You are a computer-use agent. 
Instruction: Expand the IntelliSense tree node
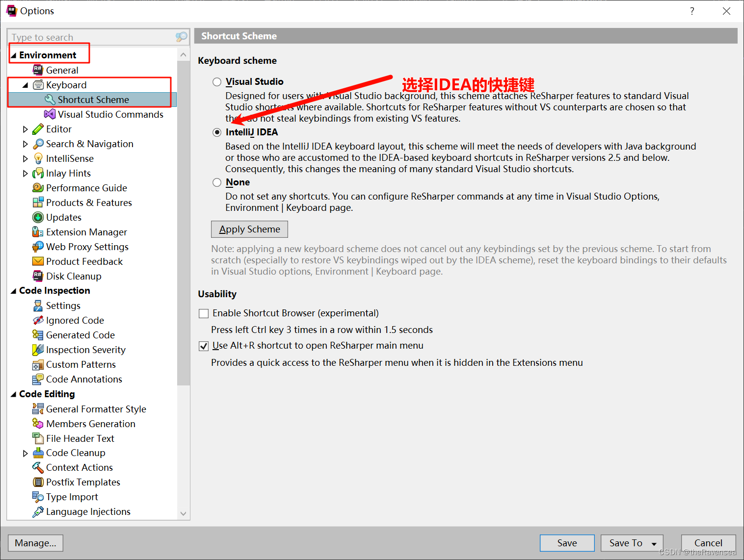[x=26, y=158]
